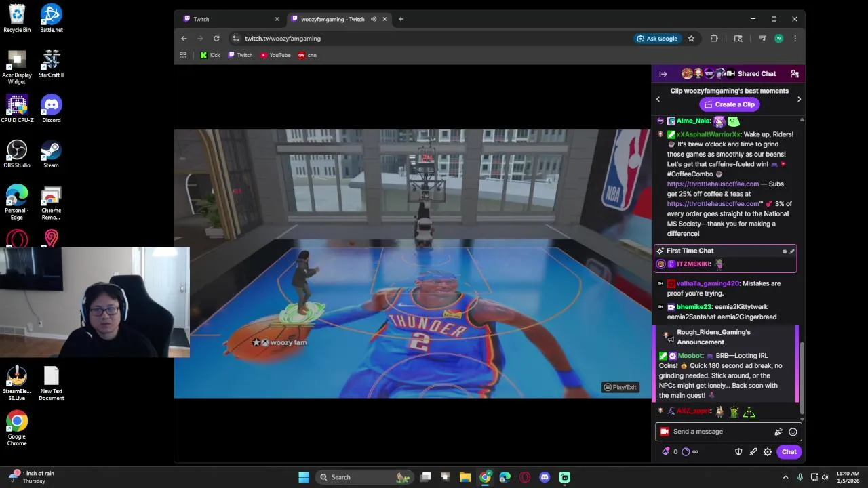
Task: Open moderator sword icon below chat
Action: [x=753, y=452]
